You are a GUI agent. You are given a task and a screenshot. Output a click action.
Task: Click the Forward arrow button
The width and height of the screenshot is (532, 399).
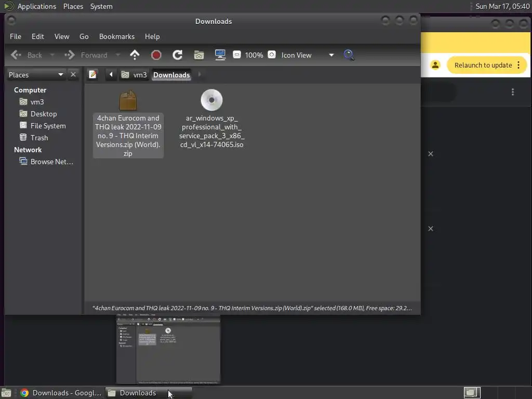[x=86, y=55]
